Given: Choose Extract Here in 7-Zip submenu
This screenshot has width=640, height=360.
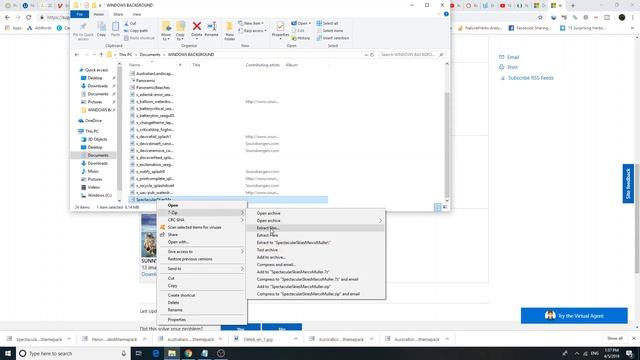Looking at the screenshot, I should [316, 235].
